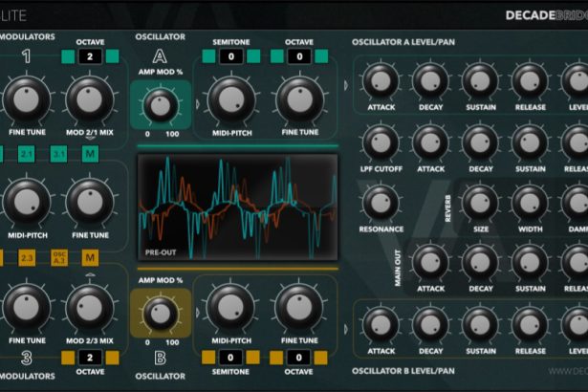Click the MOD 2/1 MIX knob

click(90, 100)
